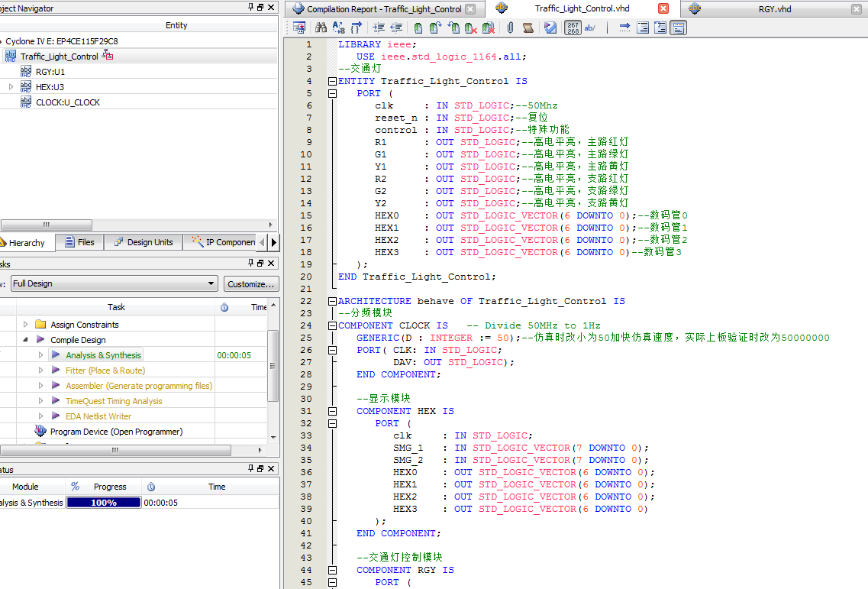Toggle line numbers display button
The width and height of the screenshot is (868, 589).
[x=573, y=28]
